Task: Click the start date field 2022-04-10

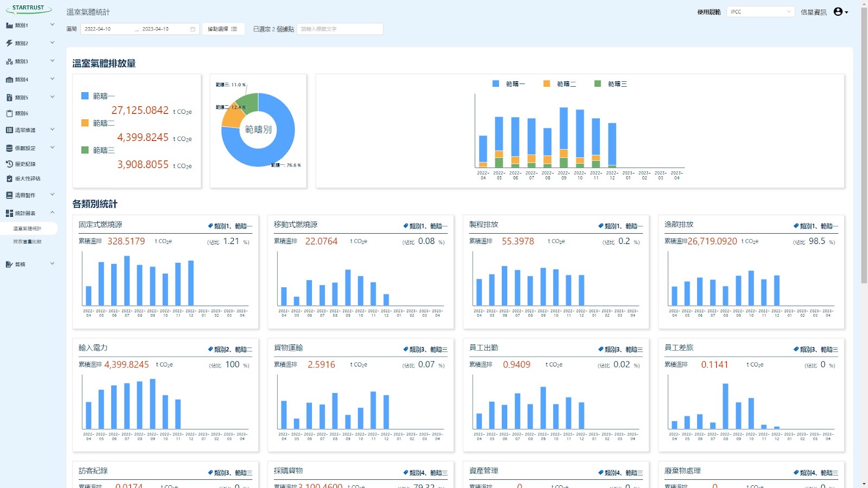Action: [98, 29]
